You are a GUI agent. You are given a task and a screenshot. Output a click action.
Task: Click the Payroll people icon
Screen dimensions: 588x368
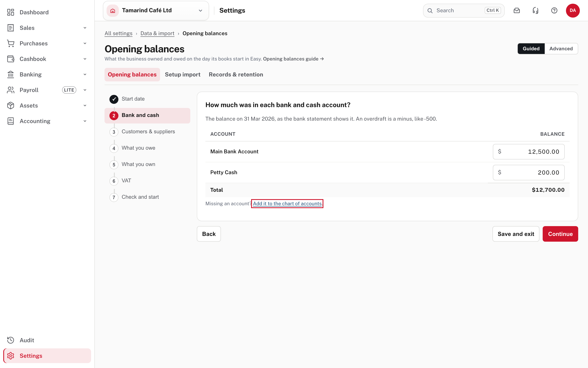[10, 90]
